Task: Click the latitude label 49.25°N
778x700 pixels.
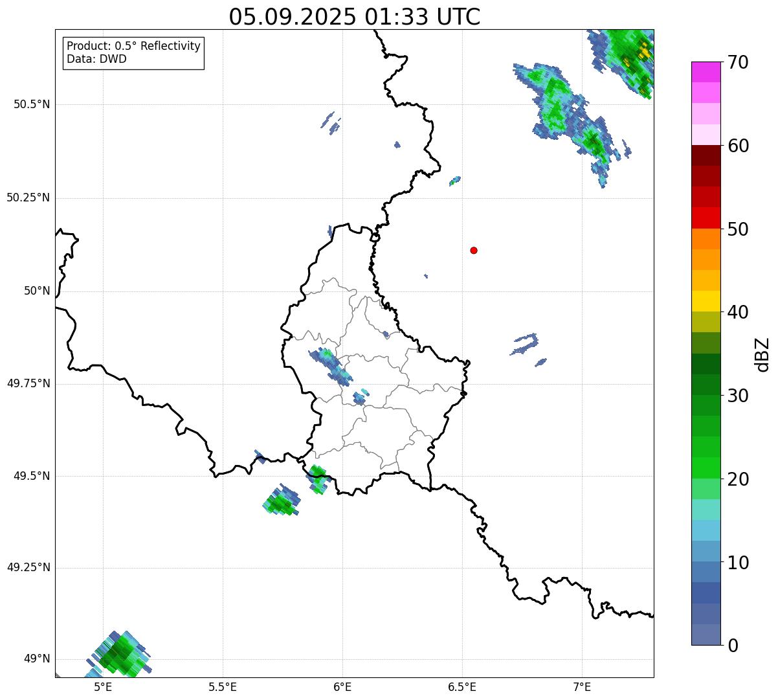Action: [x=28, y=567]
